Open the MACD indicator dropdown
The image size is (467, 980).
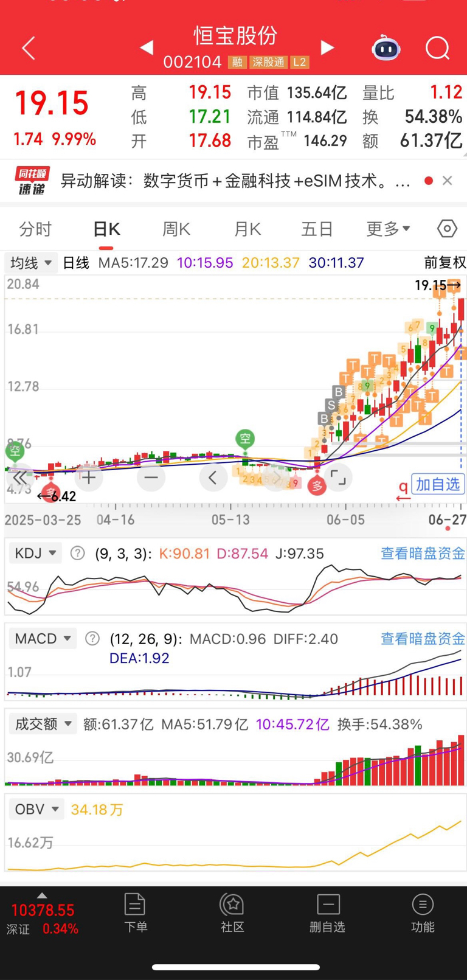(43, 638)
